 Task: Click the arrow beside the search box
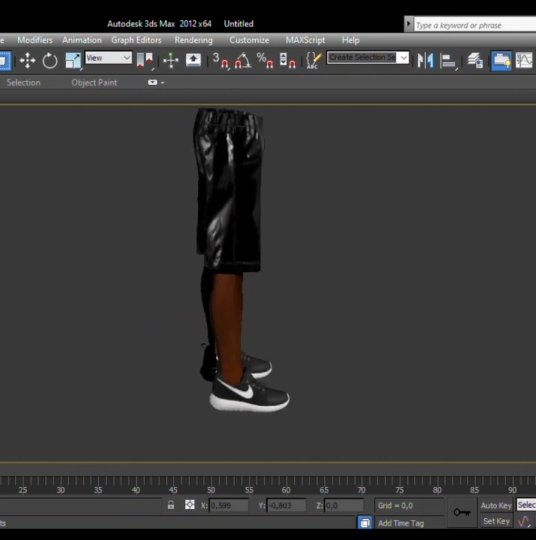(409, 24)
